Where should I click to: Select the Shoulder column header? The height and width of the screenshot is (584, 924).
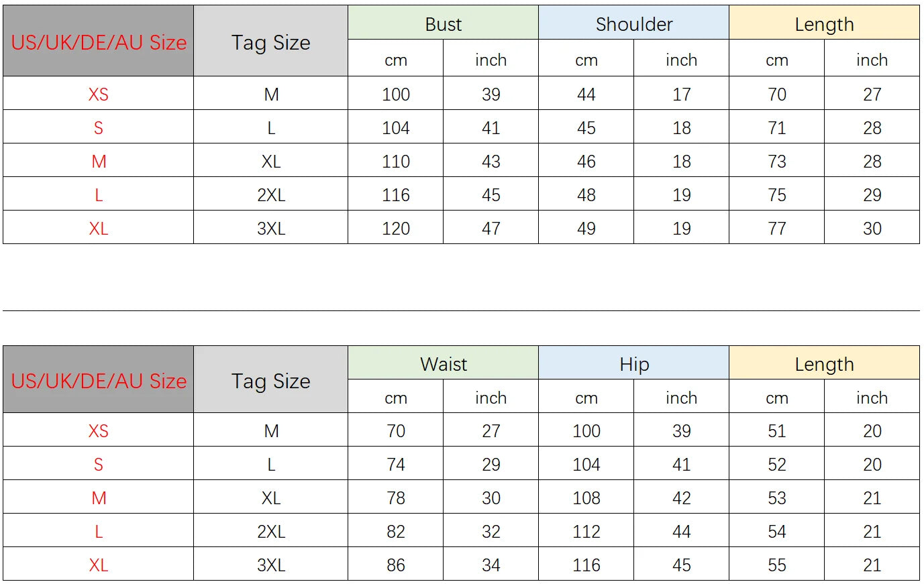(633, 23)
